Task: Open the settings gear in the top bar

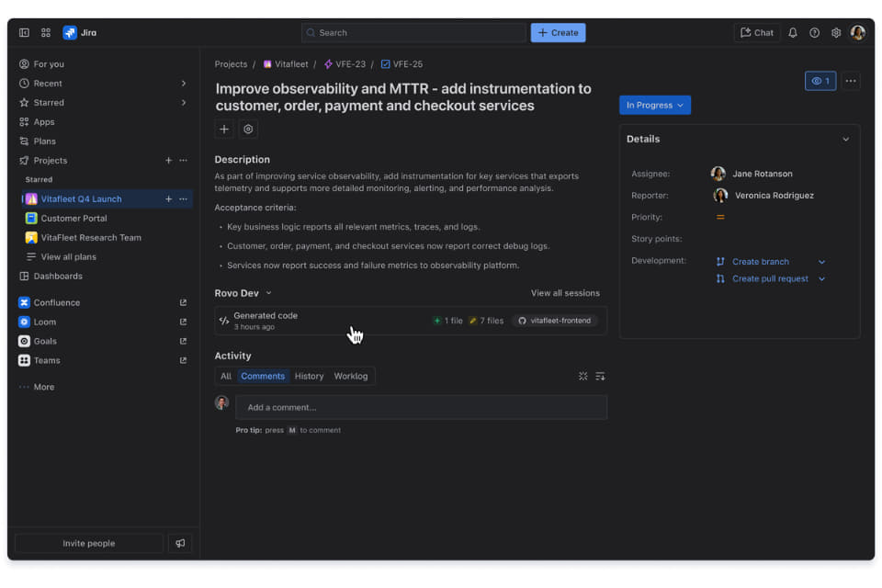Action: tap(836, 33)
